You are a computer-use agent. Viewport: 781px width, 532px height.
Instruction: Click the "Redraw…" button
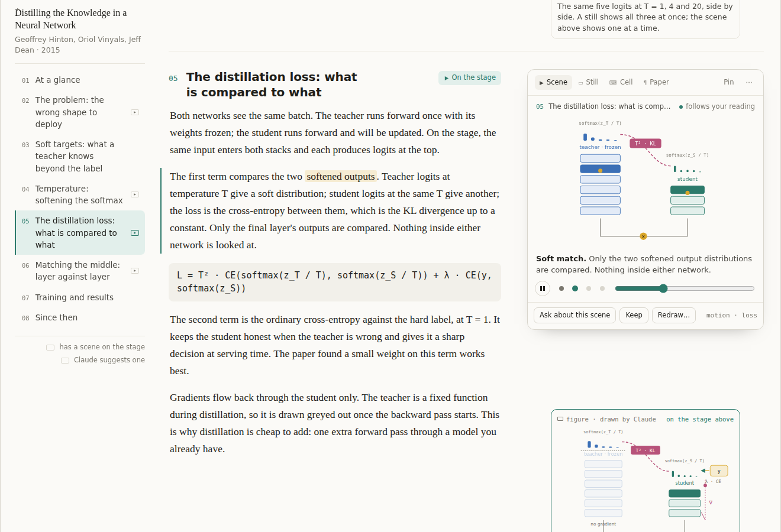coord(674,315)
